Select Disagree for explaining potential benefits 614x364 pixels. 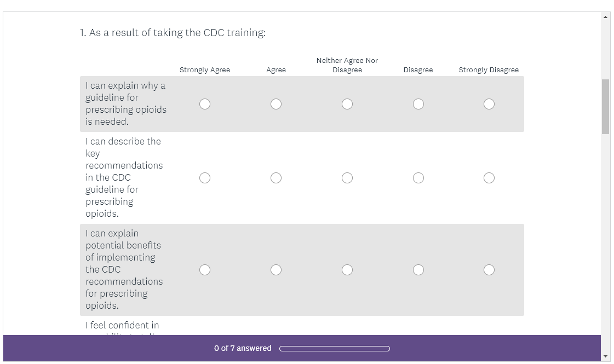(x=418, y=270)
